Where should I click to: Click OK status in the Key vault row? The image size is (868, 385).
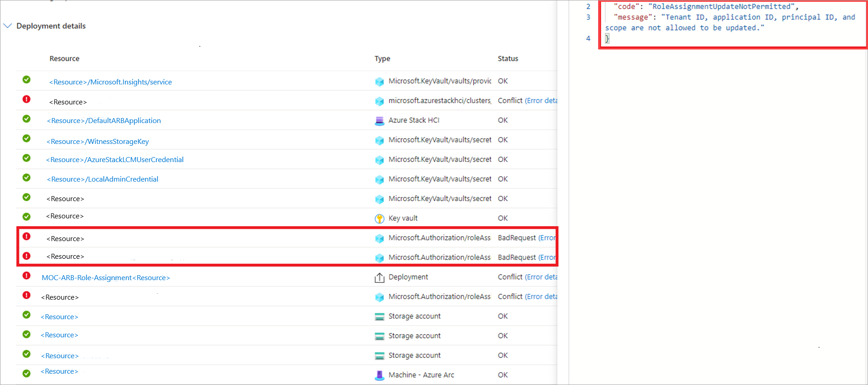[503, 218]
